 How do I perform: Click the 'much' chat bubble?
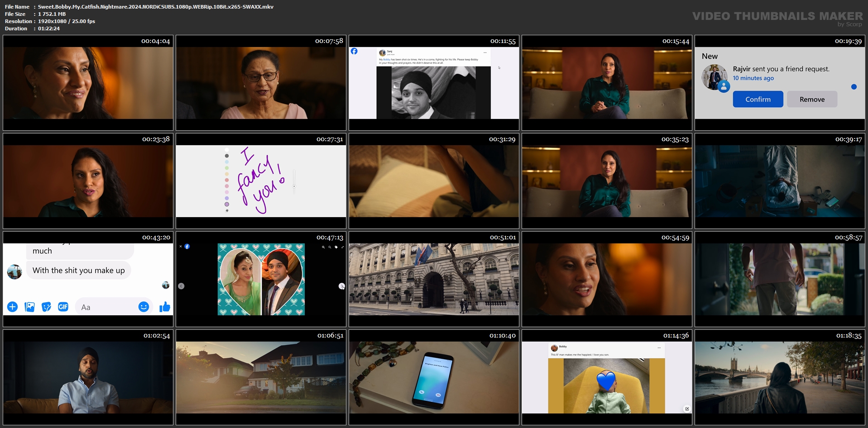80,251
